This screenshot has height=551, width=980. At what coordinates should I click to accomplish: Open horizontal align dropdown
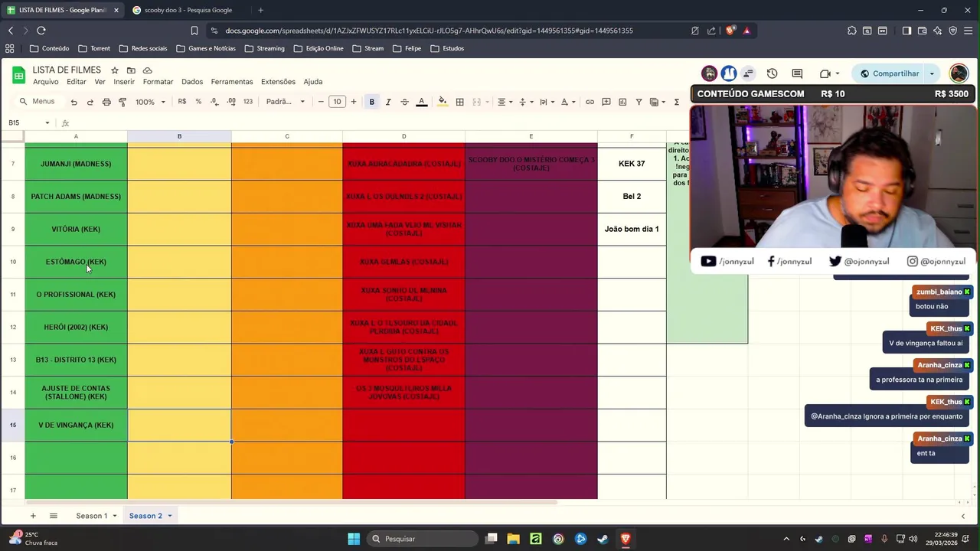click(x=505, y=102)
